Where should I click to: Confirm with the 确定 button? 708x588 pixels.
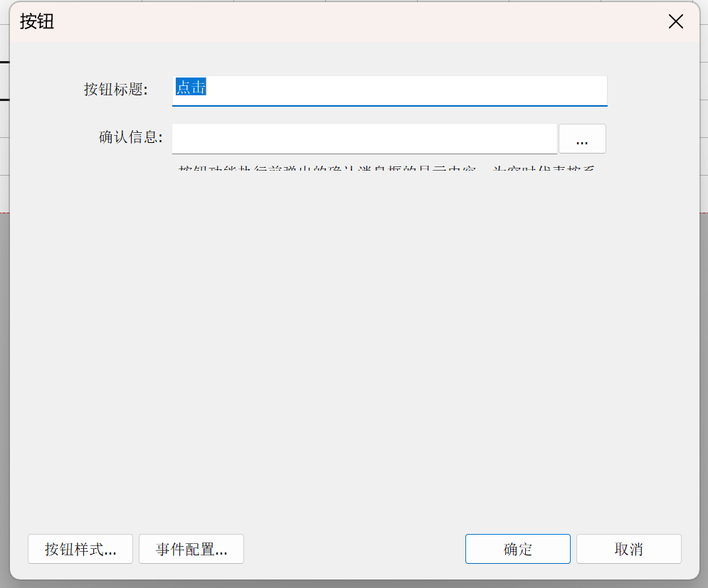[518, 549]
